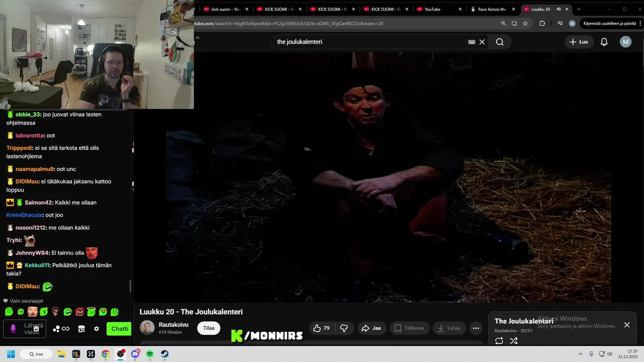Open the Chrome three-dot menu
This screenshot has width=644, height=362.
(x=640, y=23)
